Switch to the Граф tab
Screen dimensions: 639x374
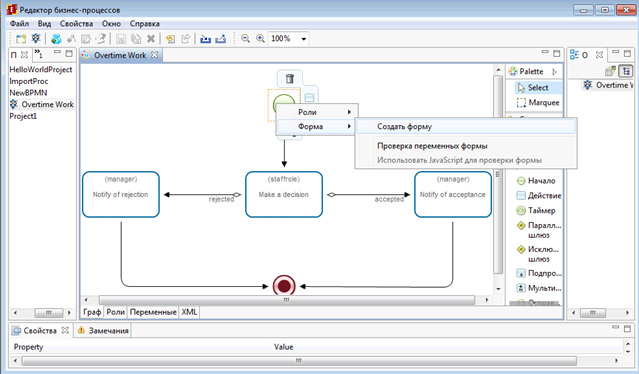(92, 312)
